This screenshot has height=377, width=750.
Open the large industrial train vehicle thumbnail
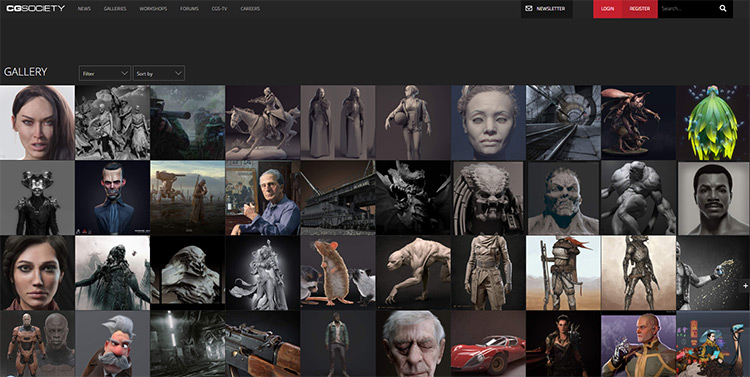click(338, 198)
